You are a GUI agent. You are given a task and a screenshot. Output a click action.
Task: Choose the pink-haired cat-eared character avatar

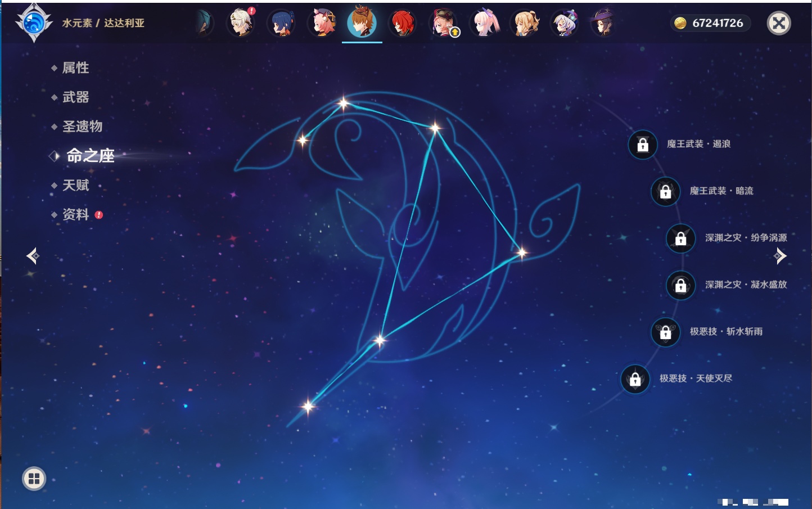click(x=322, y=22)
